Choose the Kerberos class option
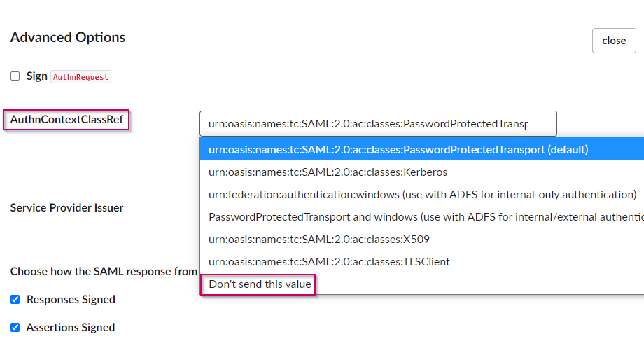The height and width of the screenshot is (353, 644). (328, 172)
